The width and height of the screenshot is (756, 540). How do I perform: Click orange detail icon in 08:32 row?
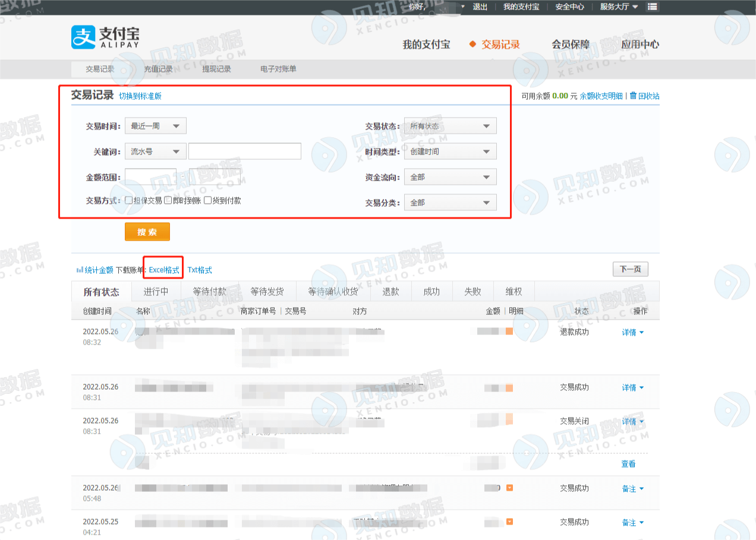(x=509, y=331)
